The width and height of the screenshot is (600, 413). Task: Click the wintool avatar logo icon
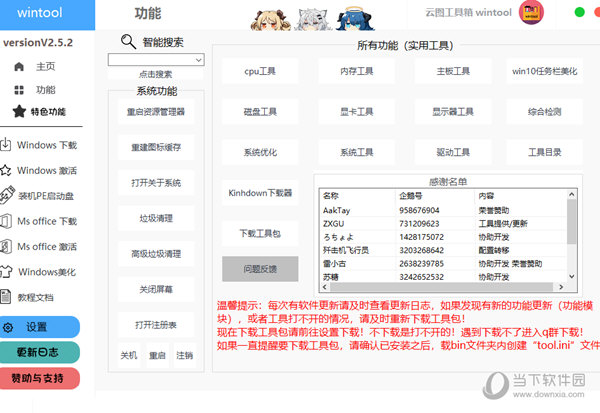(x=531, y=12)
